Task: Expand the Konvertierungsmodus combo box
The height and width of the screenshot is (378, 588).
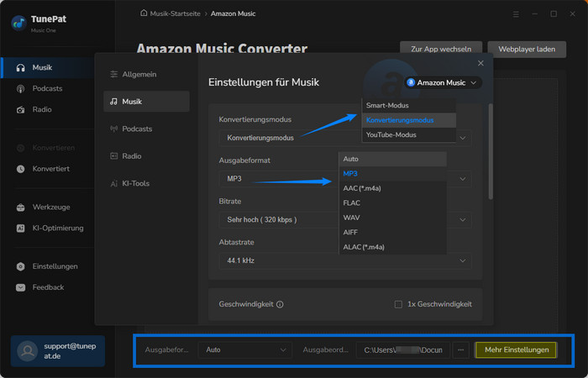Action: [345, 138]
